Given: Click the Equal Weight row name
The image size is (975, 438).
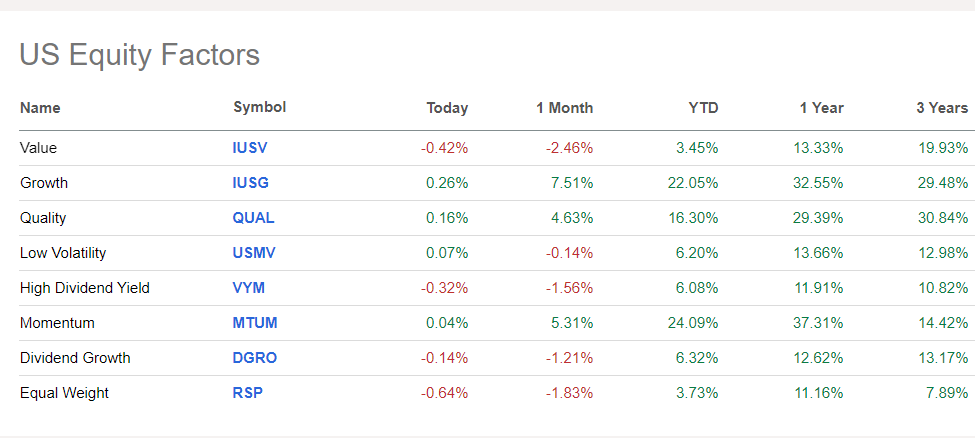Looking at the screenshot, I should (x=64, y=393).
